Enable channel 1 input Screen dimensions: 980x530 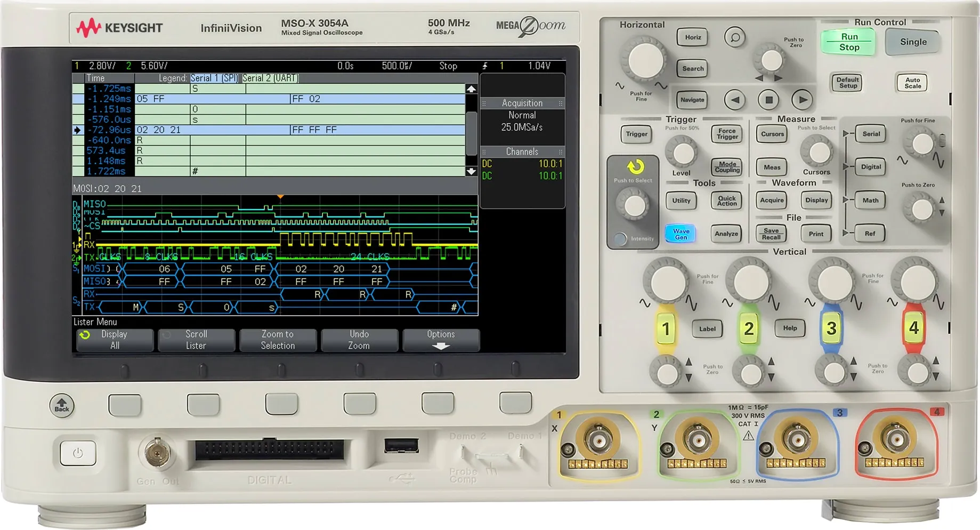click(666, 328)
